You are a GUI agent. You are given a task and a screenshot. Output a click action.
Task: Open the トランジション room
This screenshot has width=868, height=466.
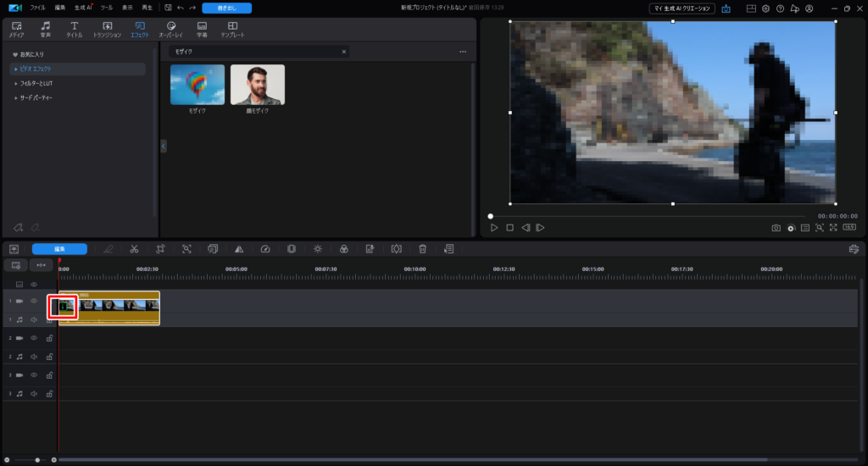point(108,30)
